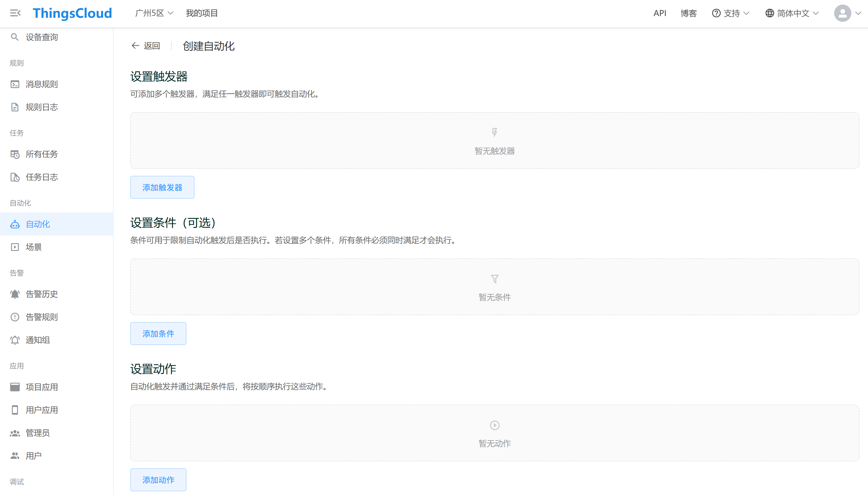
Task: Open 我的项目 in the top navigation
Action: pyautogui.click(x=202, y=13)
